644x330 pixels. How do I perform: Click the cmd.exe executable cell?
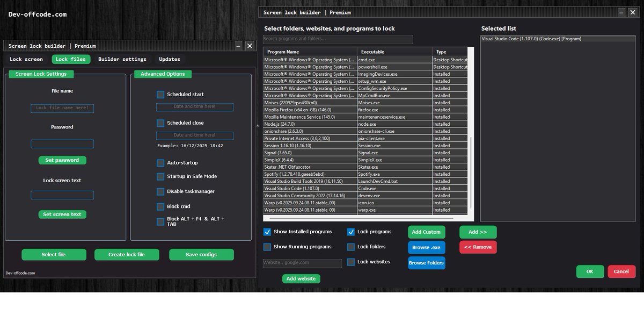[394, 60]
